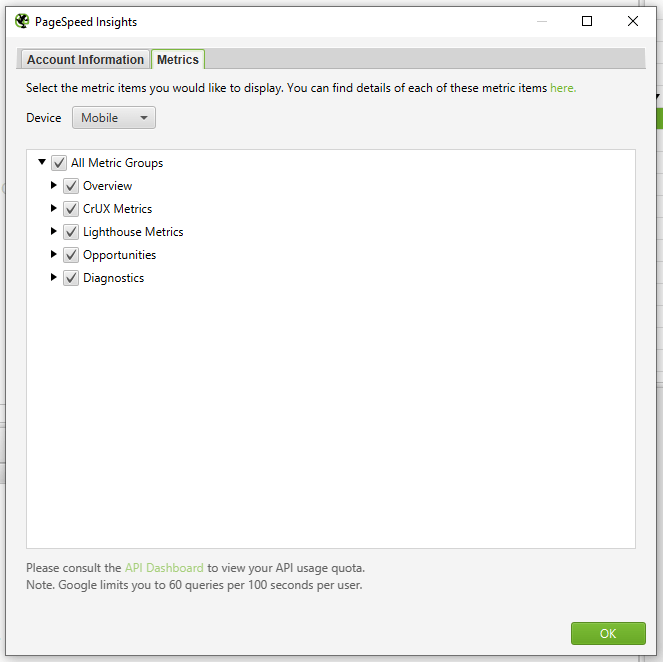Screen dimensions: 663x662
Task: Follow the 'here' metric details link
Action: click(x=562, y=88)
